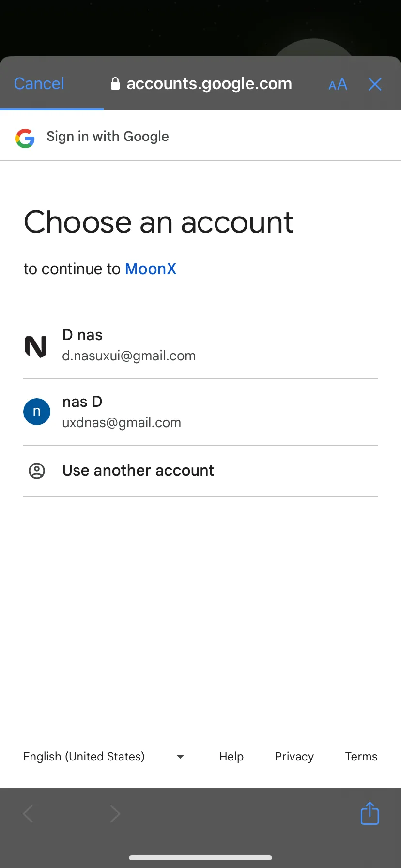This screenshot has height=868, width=401.
Task: Open the AA text size options
Action: pos(338,84)
